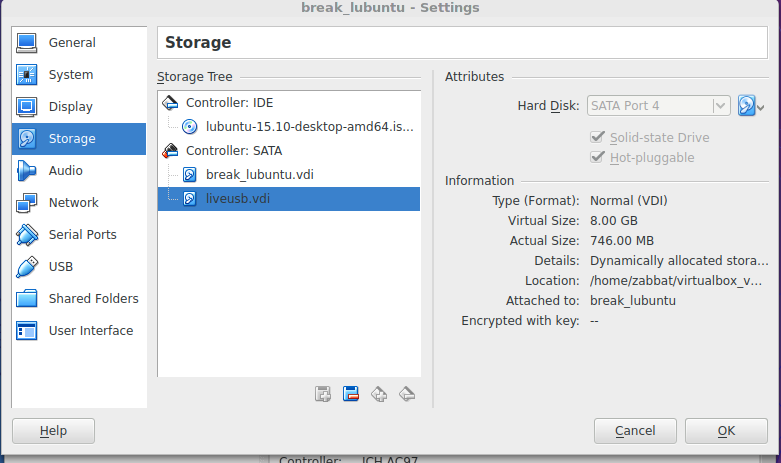Open the hard disk chooser icon beside SATA Port 4

[747, 106]
